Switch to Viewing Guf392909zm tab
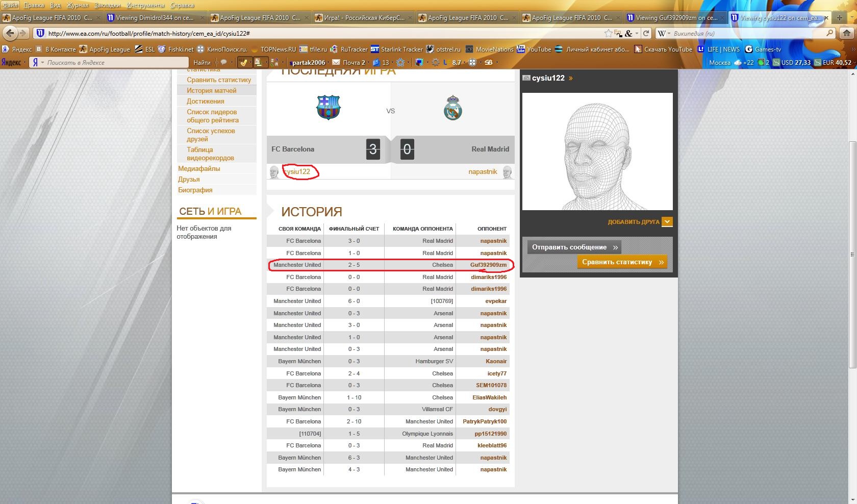This screenshot has height=504, width=857. pos(676,18)
